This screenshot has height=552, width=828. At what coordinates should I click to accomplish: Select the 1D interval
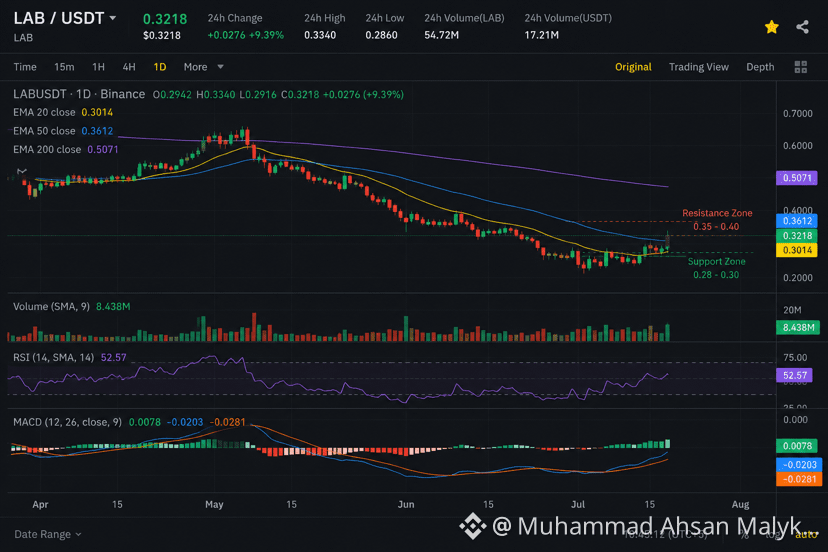point(159,67)
